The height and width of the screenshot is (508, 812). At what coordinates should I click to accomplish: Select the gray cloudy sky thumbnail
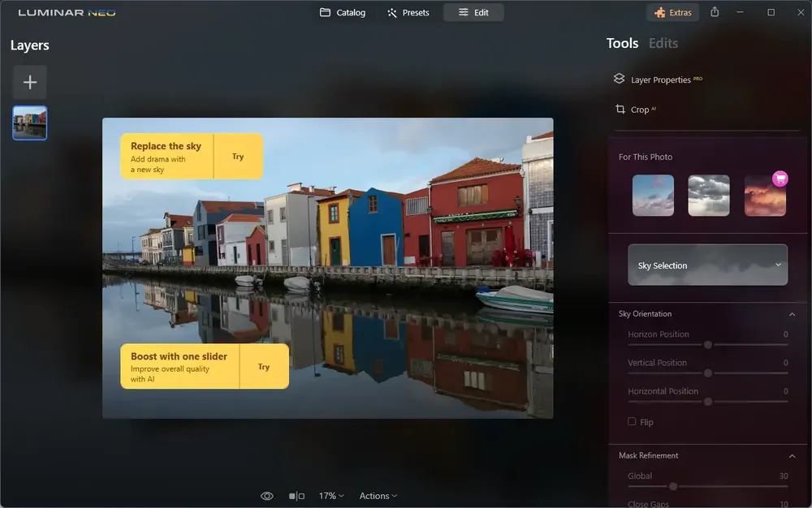tap(708, 195)
